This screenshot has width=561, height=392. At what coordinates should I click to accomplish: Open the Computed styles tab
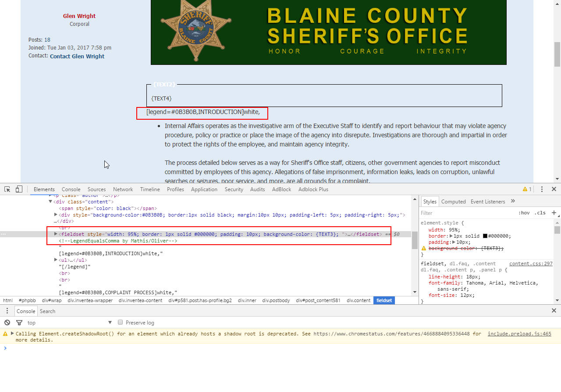point(454,201)
